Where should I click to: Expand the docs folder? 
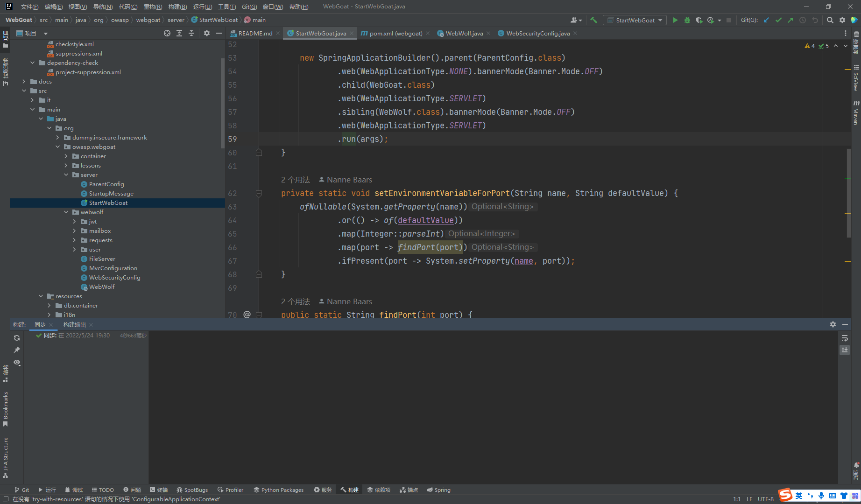pos(24,81)
